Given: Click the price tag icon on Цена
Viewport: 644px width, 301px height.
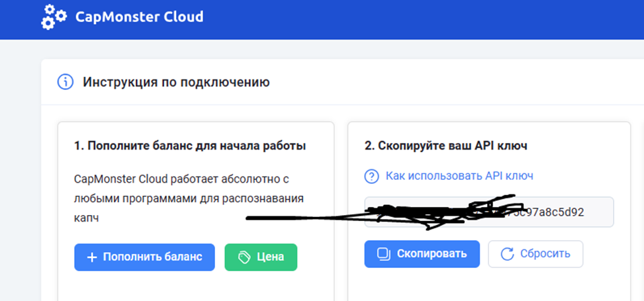Looking at the screenshot, I should [244, 257].
